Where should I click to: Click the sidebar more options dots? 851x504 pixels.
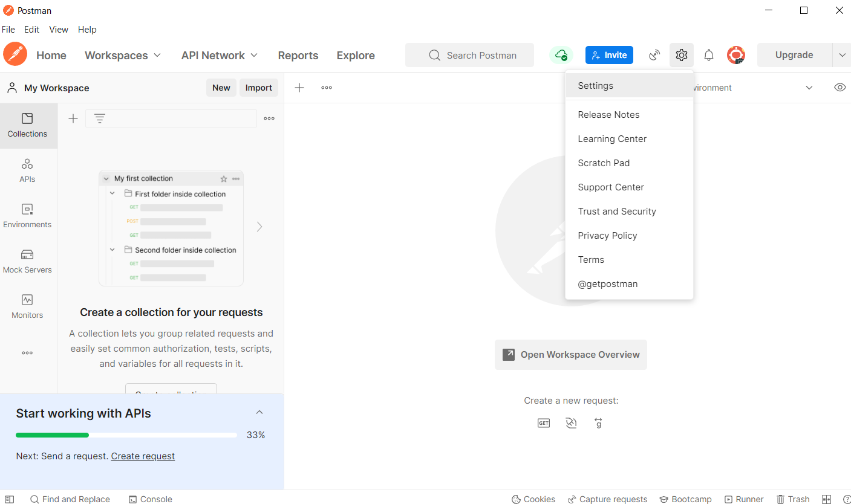[x=27, y=353]
